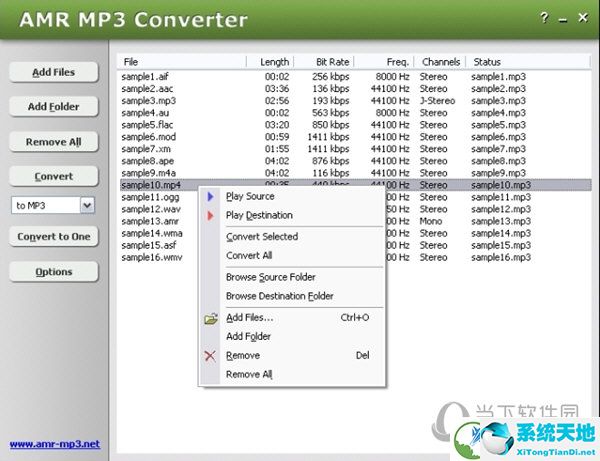Click the question mark help icon
This screenshot has height=461, width=600.
[x=544, y=18]
